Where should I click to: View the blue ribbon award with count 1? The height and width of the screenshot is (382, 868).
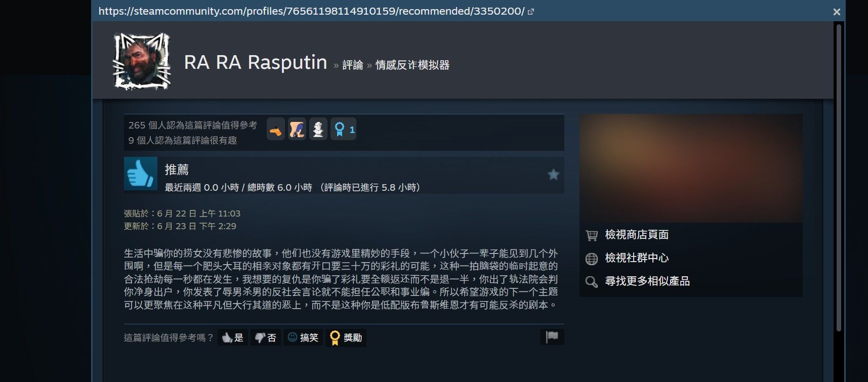click(344, 130)
